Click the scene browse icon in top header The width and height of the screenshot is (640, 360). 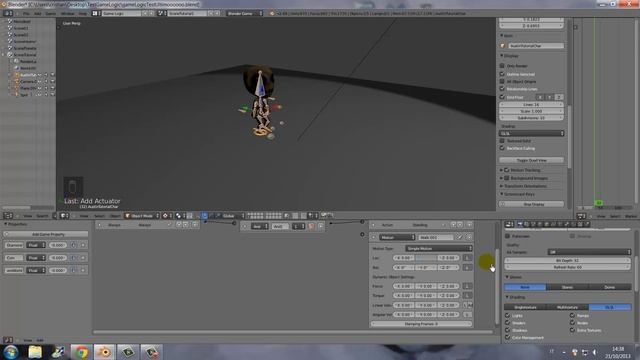(x=161, y=13)
